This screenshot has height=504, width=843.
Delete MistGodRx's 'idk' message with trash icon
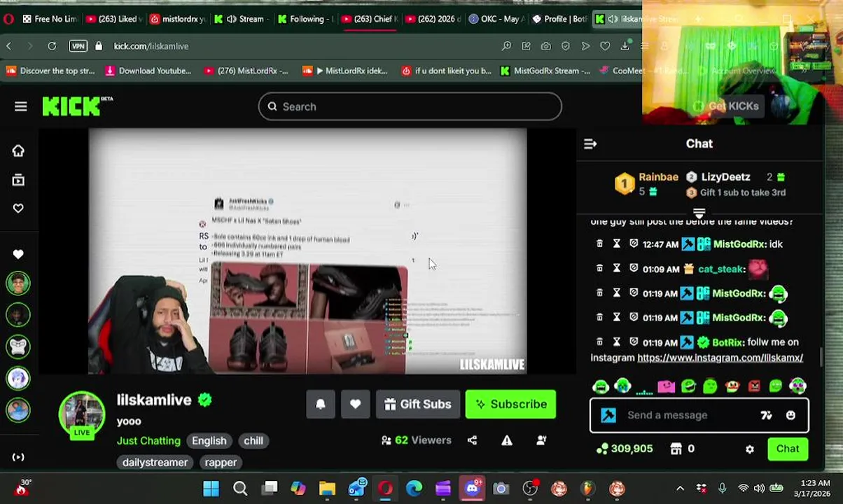pos(599,244)
